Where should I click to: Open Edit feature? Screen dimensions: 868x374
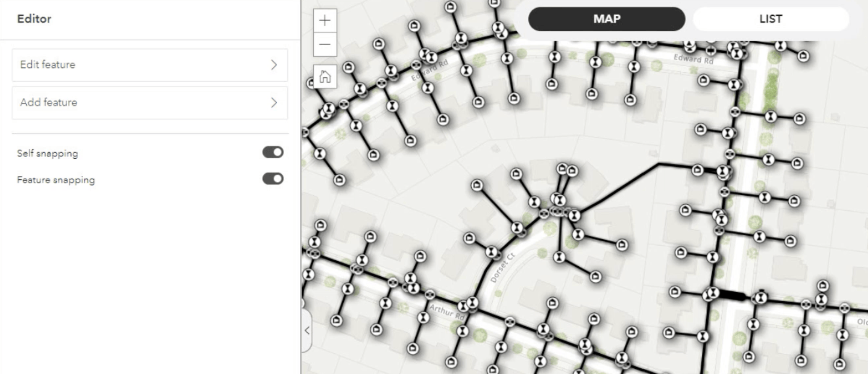click(x=150, y=65)
